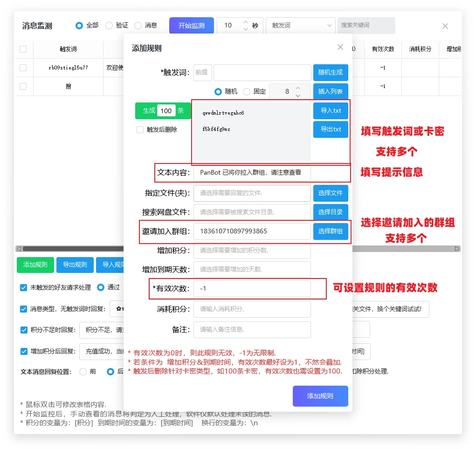Click 导入txt button
The height and width of the screenshot is (449, 476).
click(x=331, y=111)
